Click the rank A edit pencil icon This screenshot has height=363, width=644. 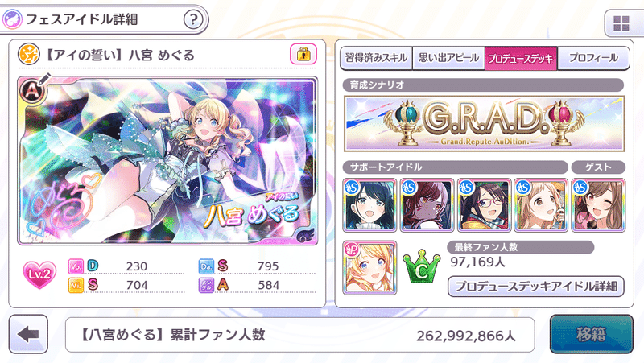tap(35, 88)
